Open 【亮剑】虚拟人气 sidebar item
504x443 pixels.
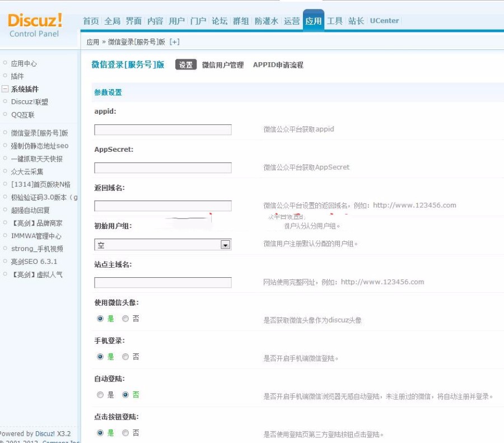pyautogui.click(x=36, y=274)
